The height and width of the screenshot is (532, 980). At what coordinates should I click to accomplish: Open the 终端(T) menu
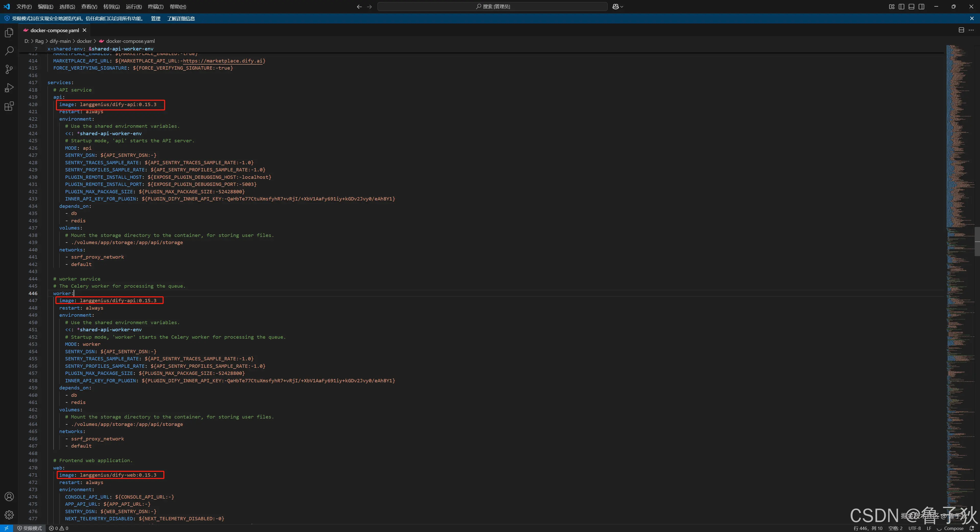pyautogui.click(x=155, y=6)
